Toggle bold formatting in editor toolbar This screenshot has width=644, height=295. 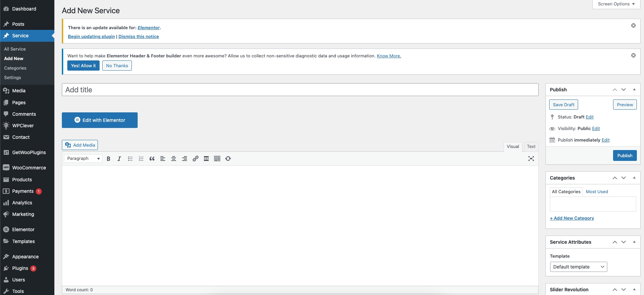[x=108, y=159]
